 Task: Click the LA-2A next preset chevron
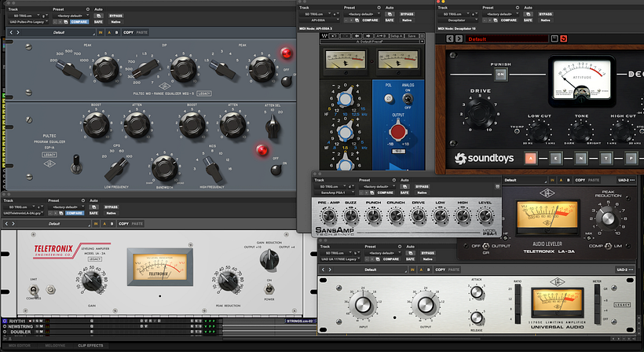pos(13,224)
